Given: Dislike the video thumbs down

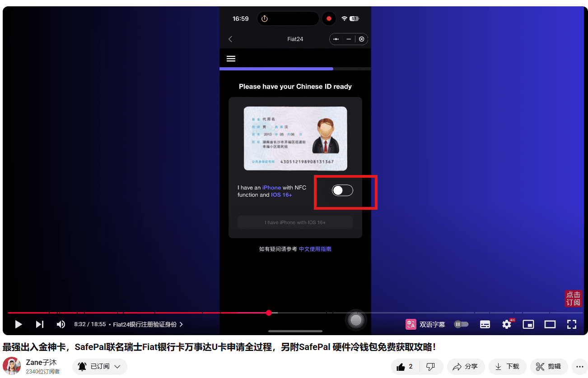Looking at the screenshot, I should pos(431,367).
